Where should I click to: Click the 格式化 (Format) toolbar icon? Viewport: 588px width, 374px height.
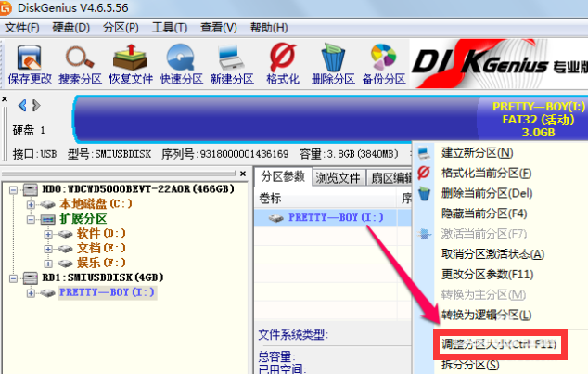[x=282, y=61]
